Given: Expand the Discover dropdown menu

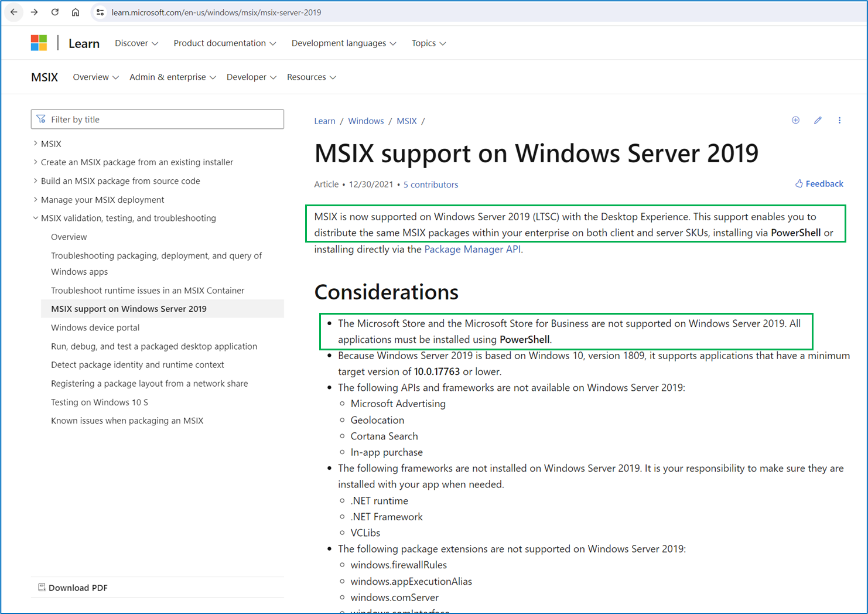Looking at the screenshot, I should (136, 43).
